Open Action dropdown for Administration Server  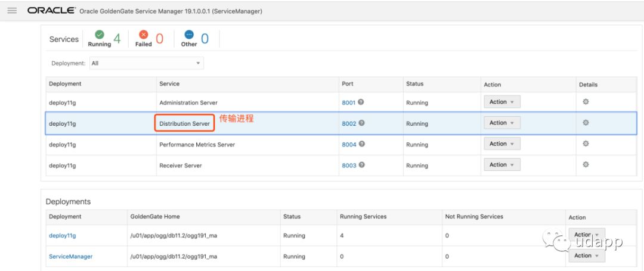pos(501,102)
